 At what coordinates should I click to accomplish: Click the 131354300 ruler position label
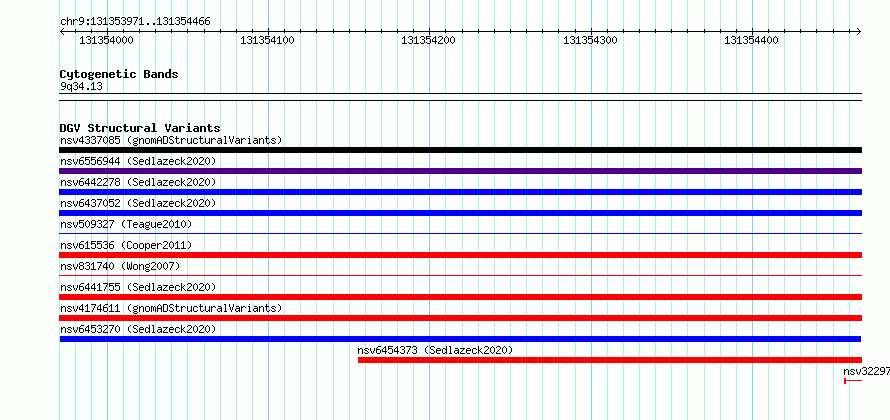pos(590,40)
